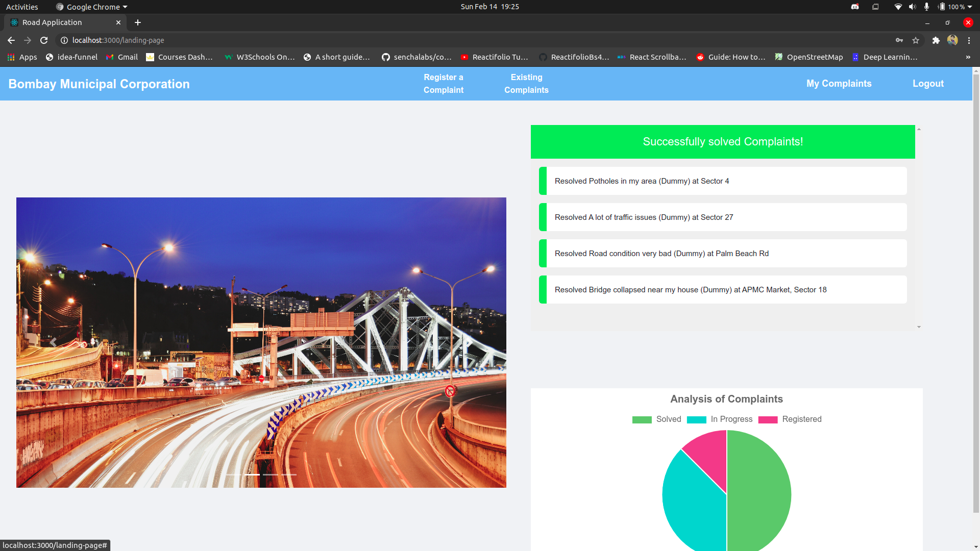Open the Existing Complaints nav item
Viewport: 980px width, 551px height.
point(526,84)
